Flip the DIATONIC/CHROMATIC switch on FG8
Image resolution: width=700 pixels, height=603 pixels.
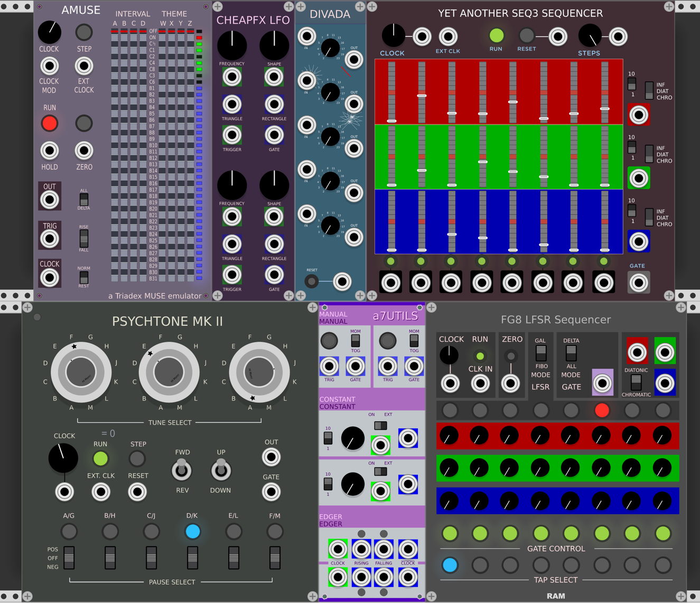click(x=636, y=383)
